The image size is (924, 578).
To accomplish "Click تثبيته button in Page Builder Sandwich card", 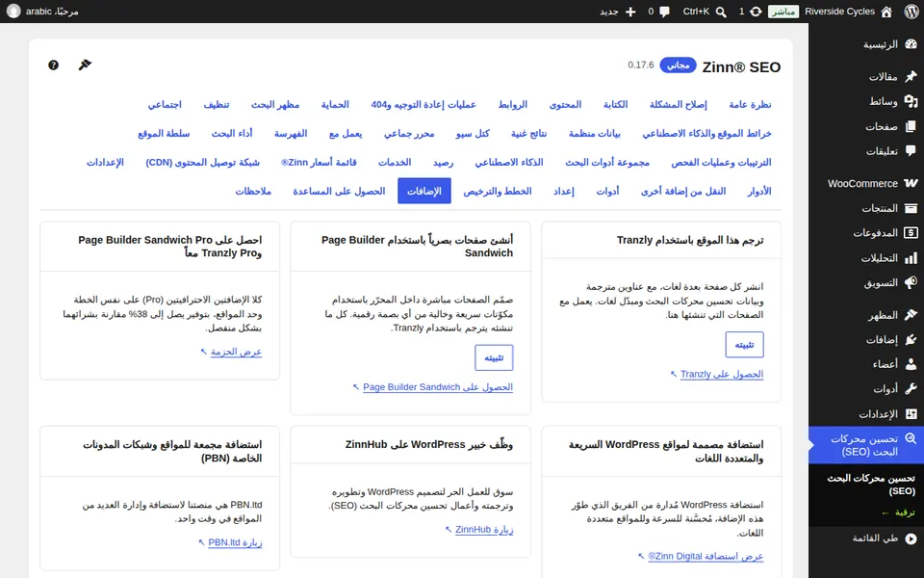I will click(x=494, y=358).
